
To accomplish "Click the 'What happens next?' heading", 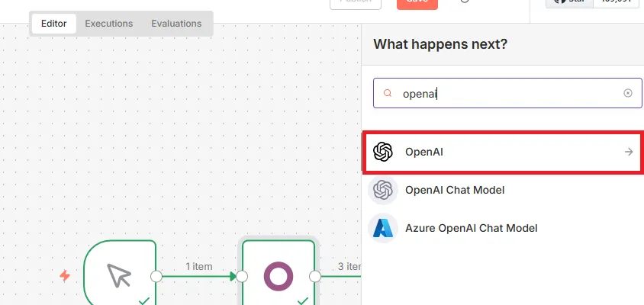I will pos(440,44).
